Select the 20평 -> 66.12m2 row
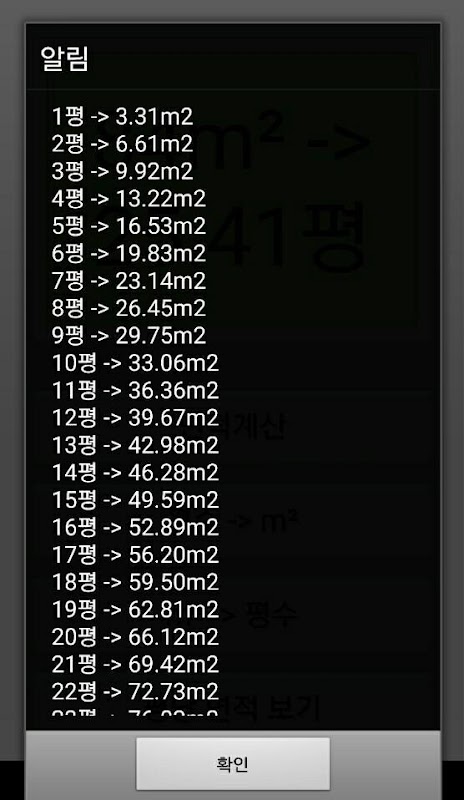Viewport: 464px width, 800px height. point(135,637)
